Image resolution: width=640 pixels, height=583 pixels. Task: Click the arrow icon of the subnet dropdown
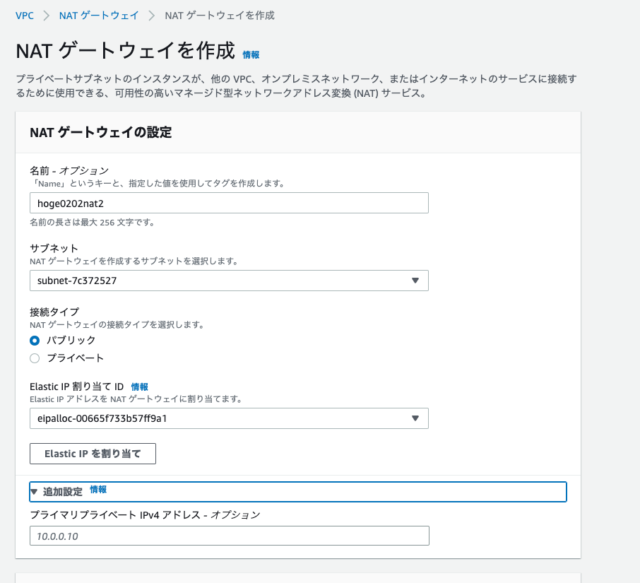tap(415, 280)
